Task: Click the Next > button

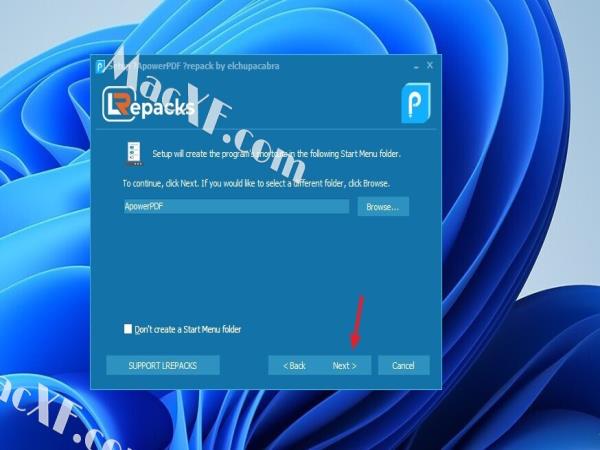Action: (x=345, y=365)
